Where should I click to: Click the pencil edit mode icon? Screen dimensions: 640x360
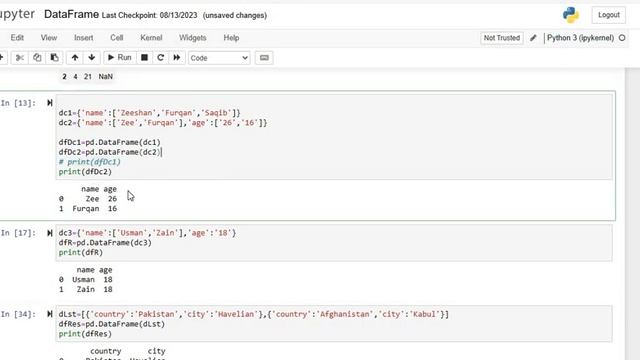tap(533, 38)
